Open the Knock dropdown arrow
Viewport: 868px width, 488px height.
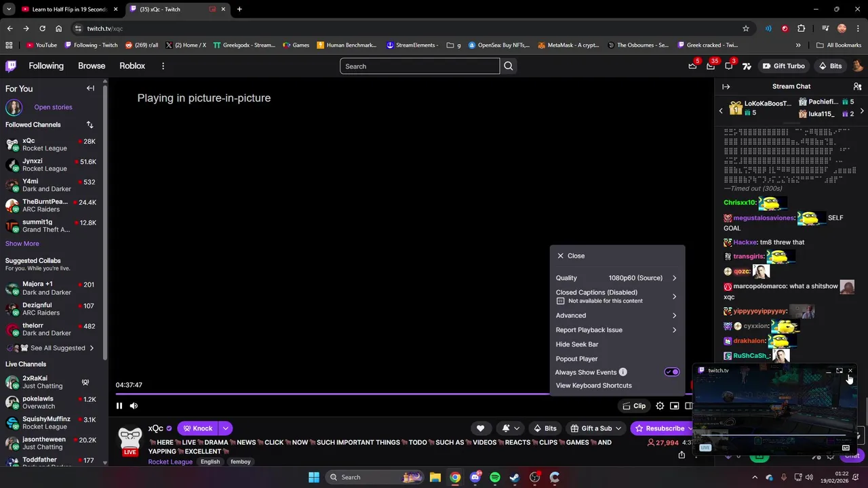[x=225, y=428]
